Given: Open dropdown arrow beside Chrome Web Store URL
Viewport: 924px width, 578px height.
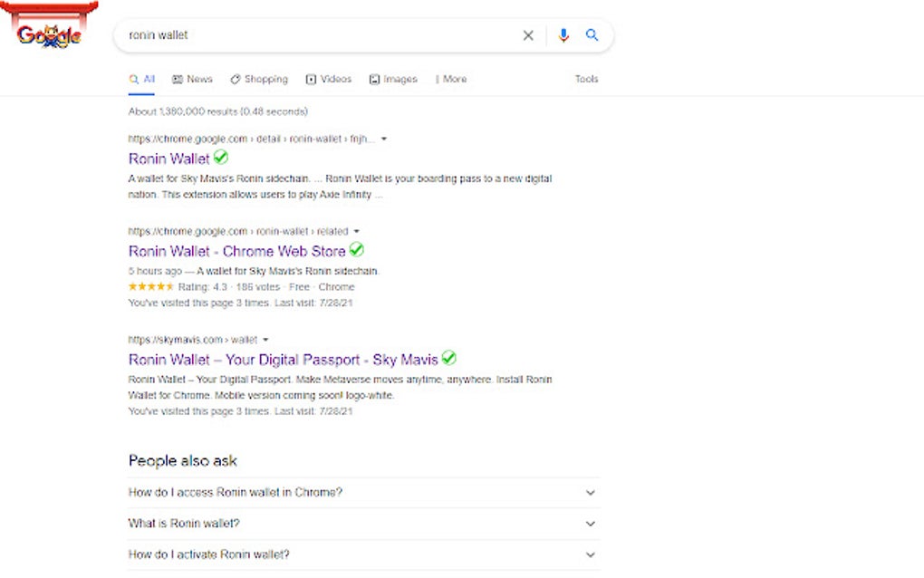Looking at the screenshot, I should (356, 231).
